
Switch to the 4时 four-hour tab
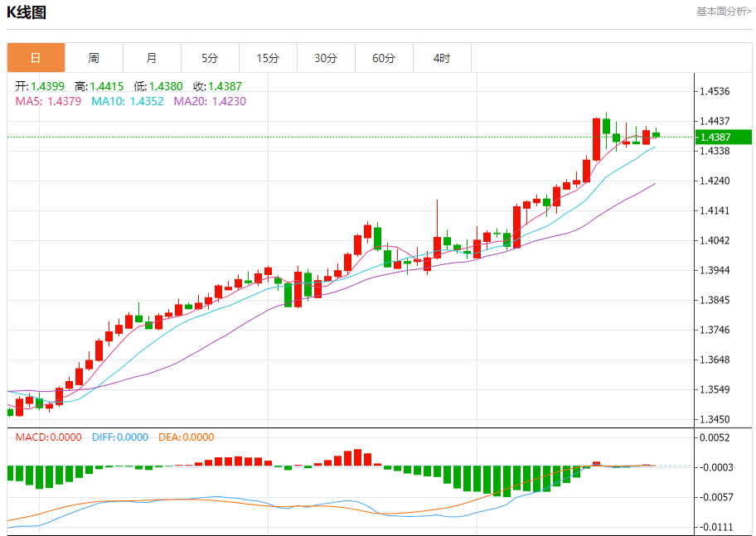pos(442,58)
